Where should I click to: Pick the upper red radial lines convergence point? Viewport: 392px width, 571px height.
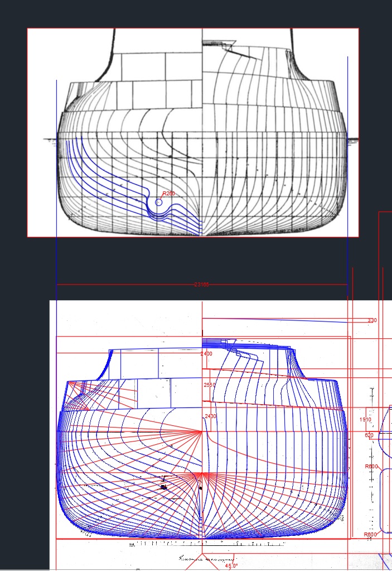202,431
